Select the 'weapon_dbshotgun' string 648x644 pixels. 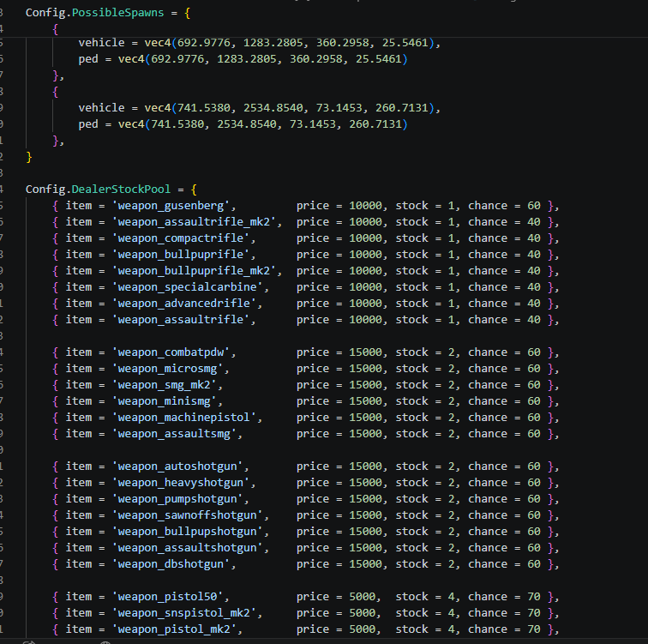coord(171,564)
